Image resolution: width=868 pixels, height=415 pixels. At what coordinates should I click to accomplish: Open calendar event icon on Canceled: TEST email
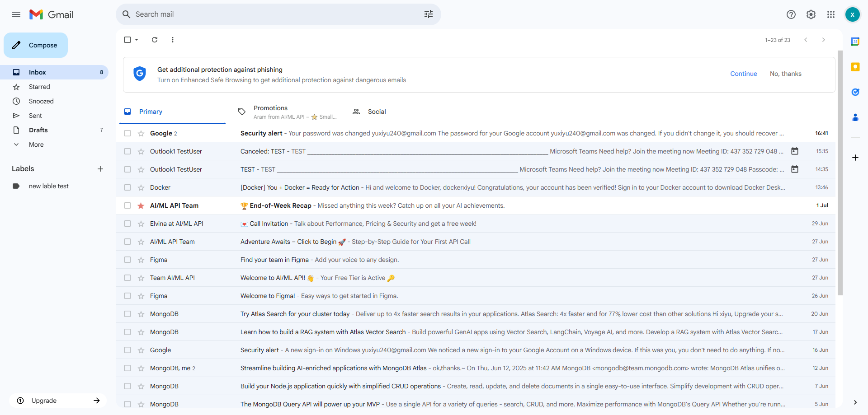(x=795, y=151)
